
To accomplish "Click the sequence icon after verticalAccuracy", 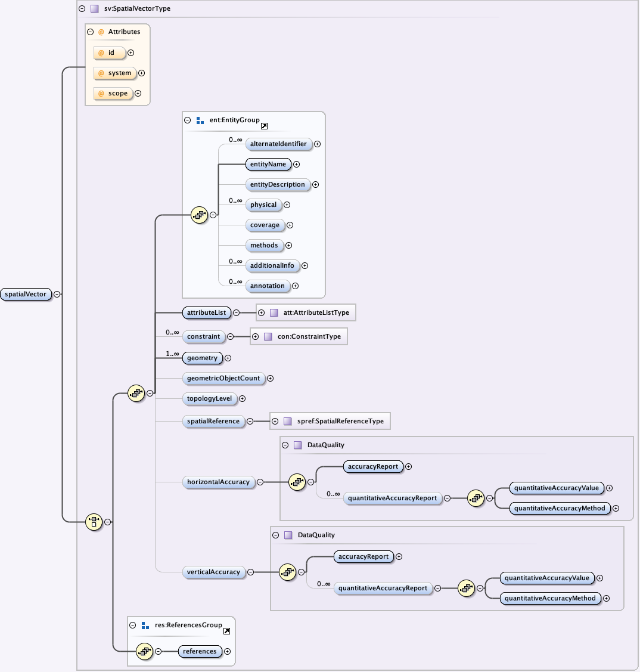I will [x=287, y=572].
